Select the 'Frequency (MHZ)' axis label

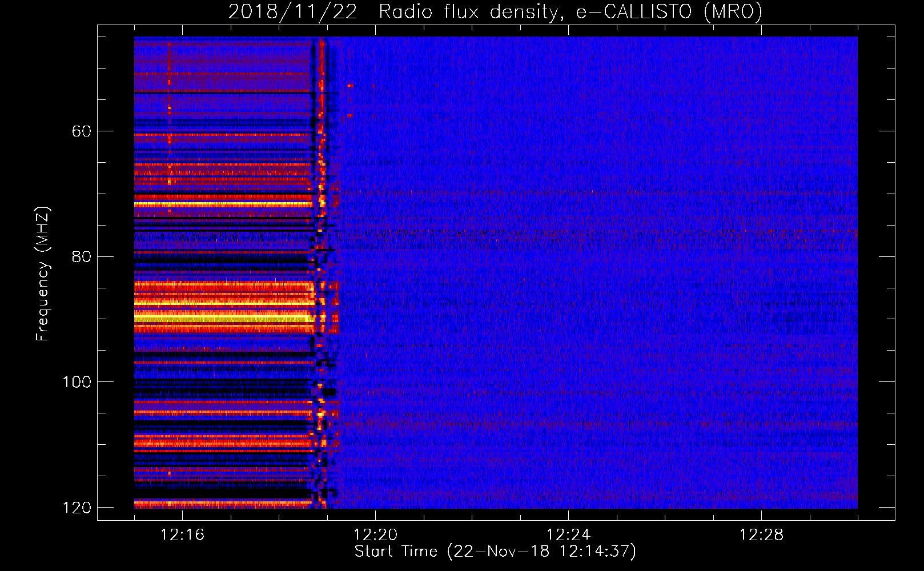point(43,274)
